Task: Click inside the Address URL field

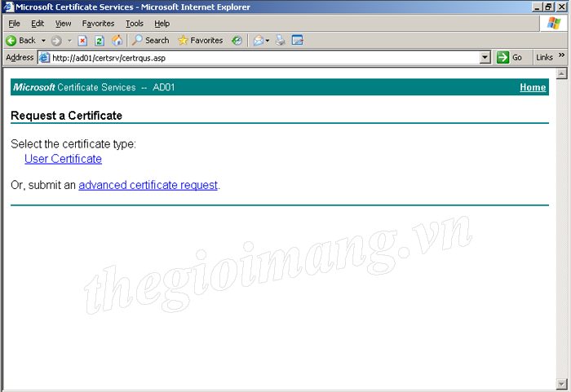Action: [x=261, y=58]
